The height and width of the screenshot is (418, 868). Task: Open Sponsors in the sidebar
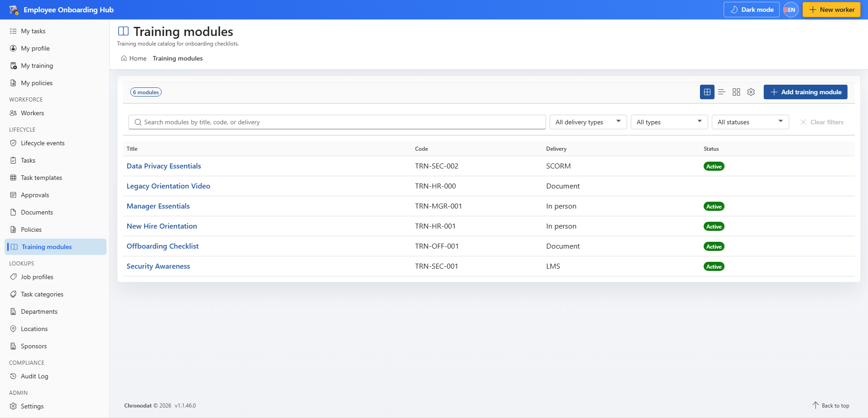[56, 346]
